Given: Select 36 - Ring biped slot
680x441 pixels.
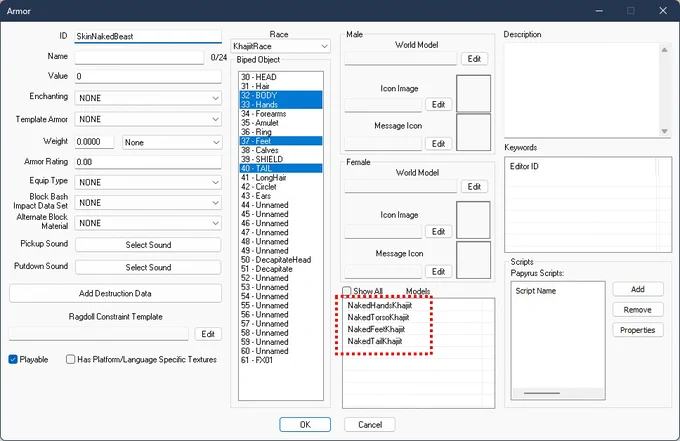Looking at the screenshot, I should click(x=281, y=132).
